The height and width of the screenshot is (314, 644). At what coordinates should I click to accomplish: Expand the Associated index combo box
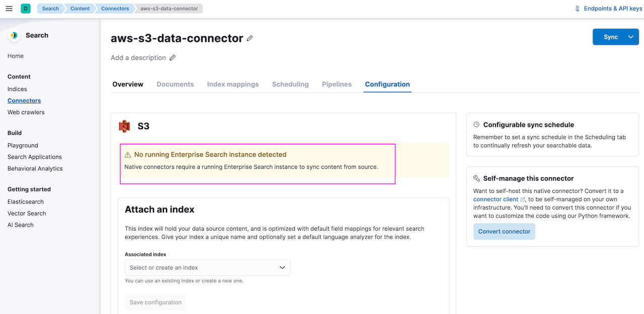(281, 267)
